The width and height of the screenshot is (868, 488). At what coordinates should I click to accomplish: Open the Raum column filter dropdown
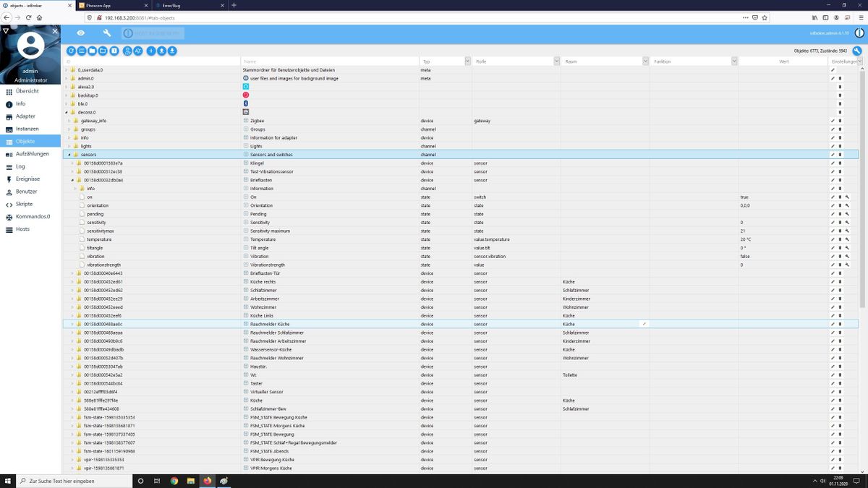(x=644, y=61)
